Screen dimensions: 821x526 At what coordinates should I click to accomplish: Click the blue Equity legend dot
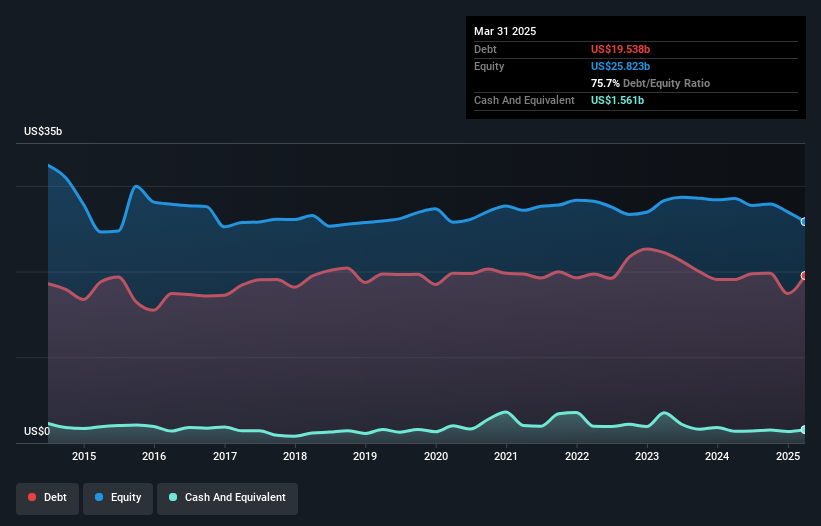pyautogui.click(x=99, y=497)
